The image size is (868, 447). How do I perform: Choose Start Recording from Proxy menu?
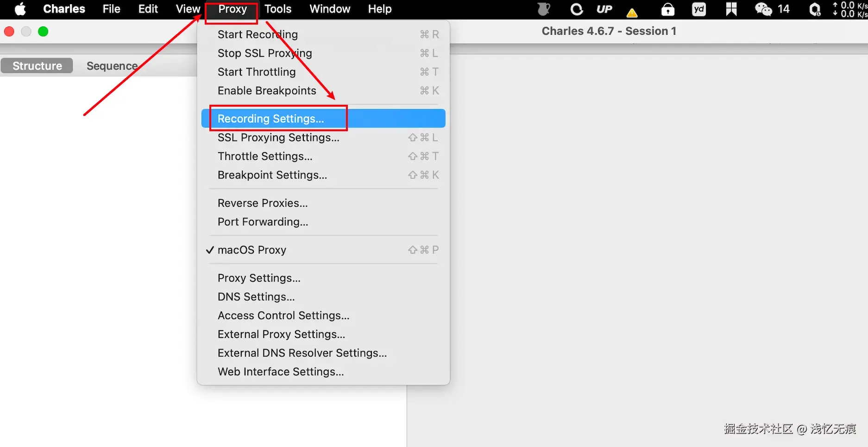click(x=323, y=34)
